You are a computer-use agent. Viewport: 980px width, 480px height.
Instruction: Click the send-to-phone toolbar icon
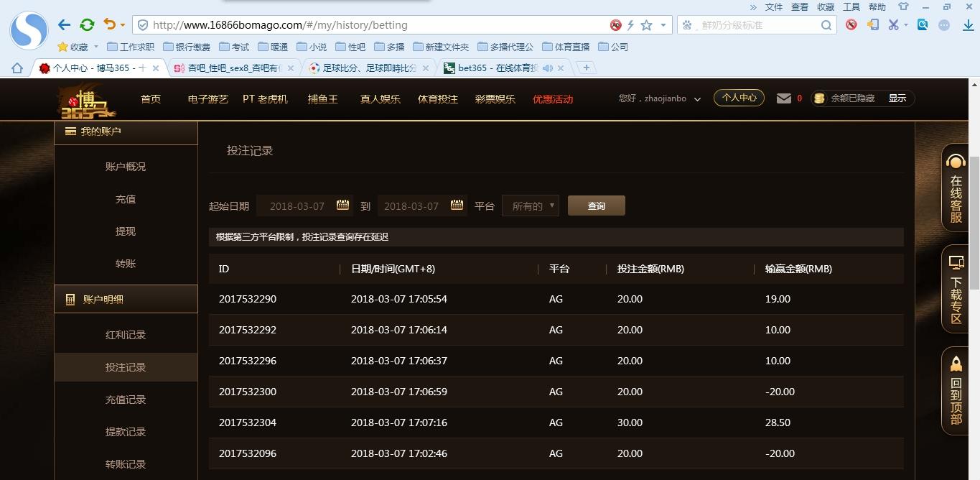click(873, 24)
